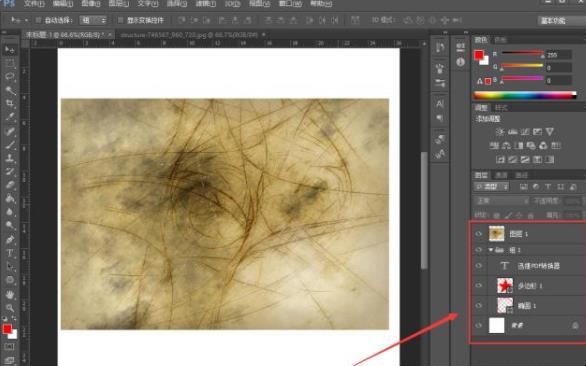Click the red foreground color swatch in toolbar
This screenshot has height=366, width=586.
(x=7, y=329)
